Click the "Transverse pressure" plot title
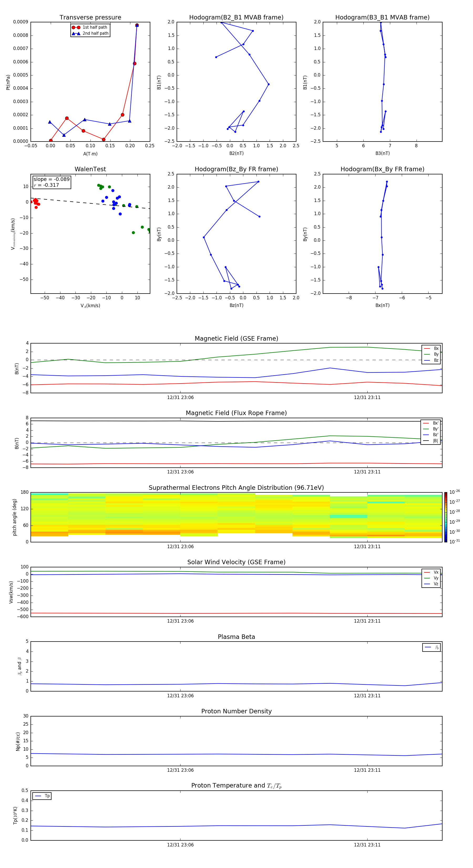Image resolution: width=473 pixels, height=868 pixels. point(90,18)
